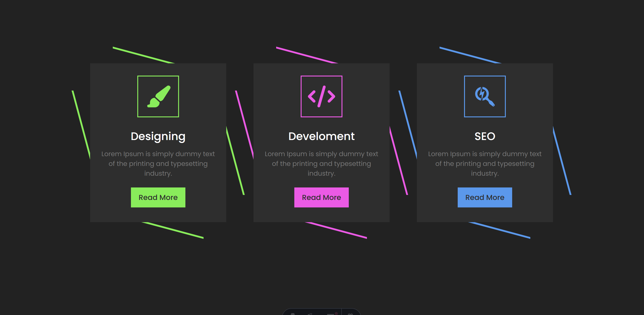Click the SEO card Lorem Ipsum text

pos(484,163)
